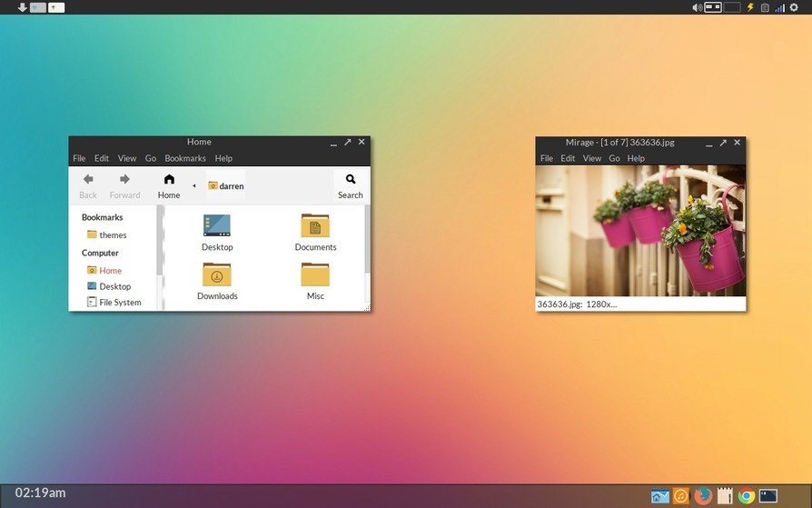Click the sidebar vertical scrollbar
The height and width of the screenshot is (508, 812).
[160, 241]
